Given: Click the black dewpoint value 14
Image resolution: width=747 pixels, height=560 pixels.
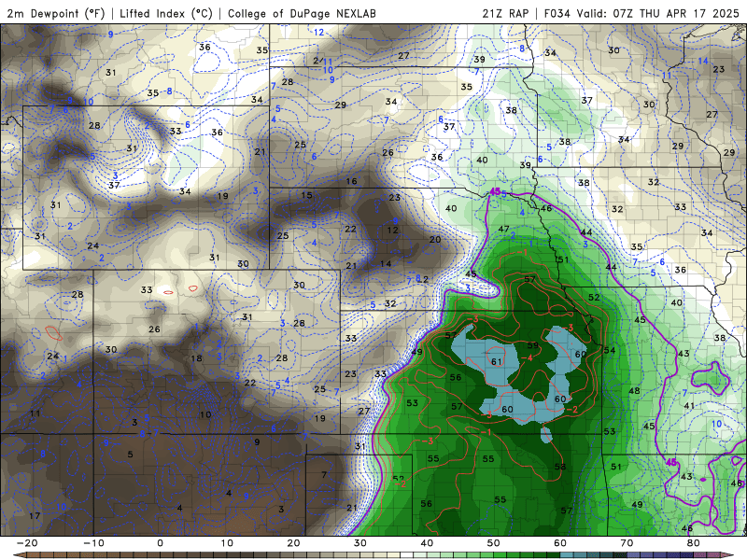Looking at the screenshot, I should (386, 263).
